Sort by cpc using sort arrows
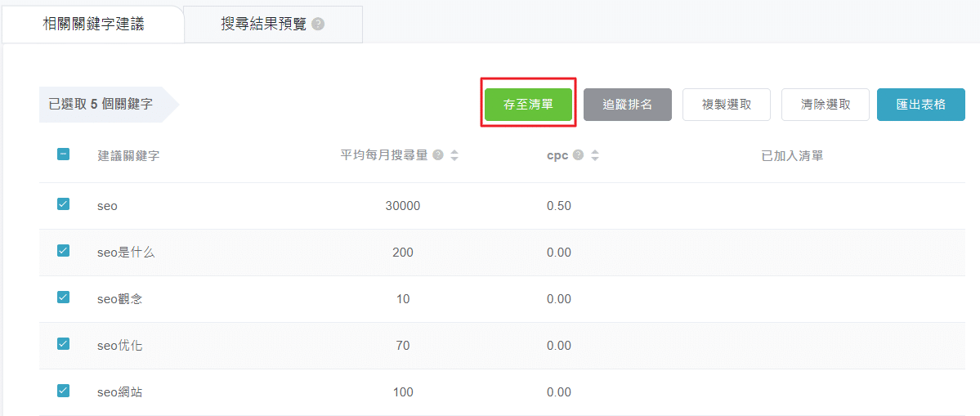 pos(595,155)
